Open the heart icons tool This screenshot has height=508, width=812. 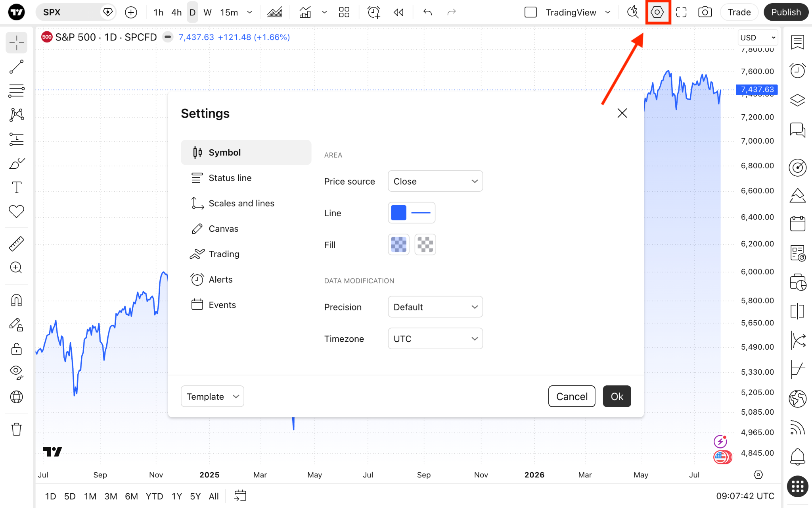pyautogui.click(x=16, y=211)
